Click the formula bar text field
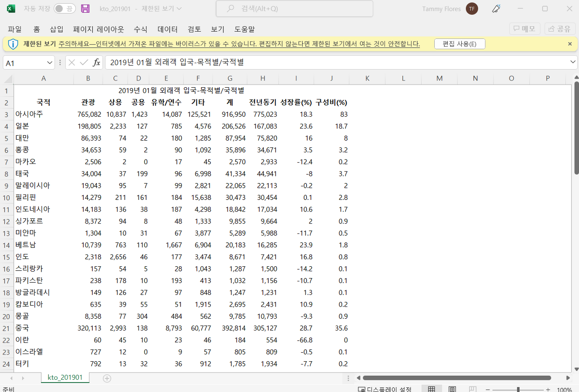579x392 pixels. [337, 62]
